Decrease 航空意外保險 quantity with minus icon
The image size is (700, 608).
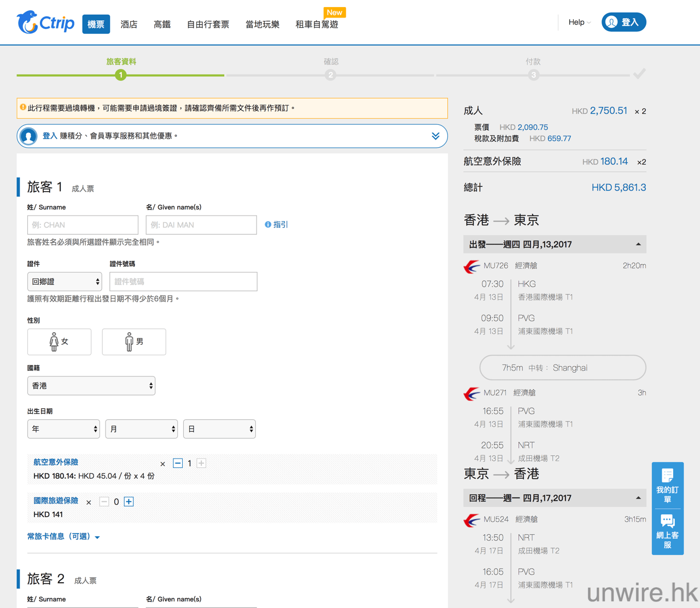point(178,464)
